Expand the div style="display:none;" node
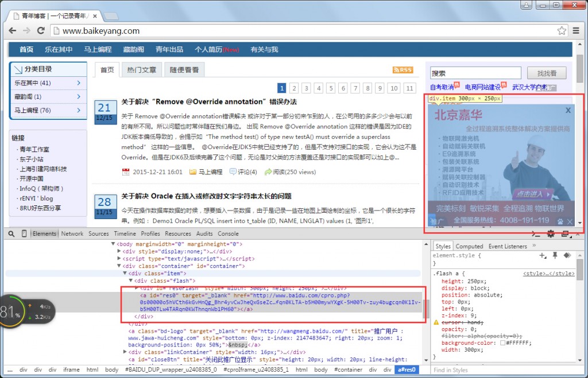The width and height of the screenshot is (588, 378). click(119, 251)
